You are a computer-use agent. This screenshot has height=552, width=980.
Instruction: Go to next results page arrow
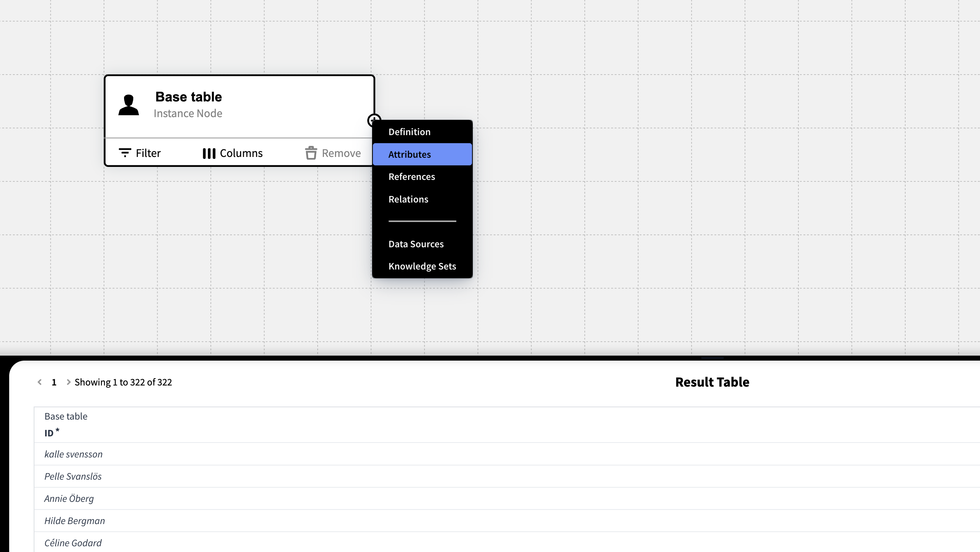pos(69,382)
